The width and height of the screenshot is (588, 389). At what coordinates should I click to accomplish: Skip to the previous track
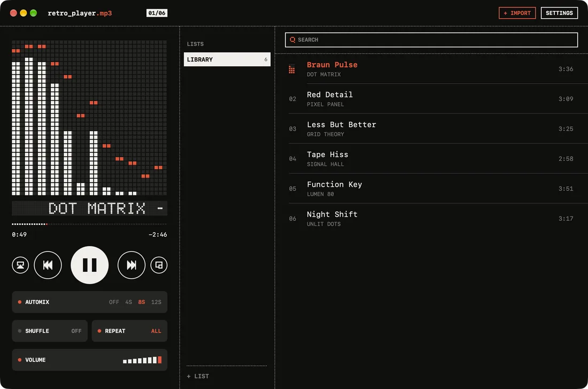tap(48, 265)
